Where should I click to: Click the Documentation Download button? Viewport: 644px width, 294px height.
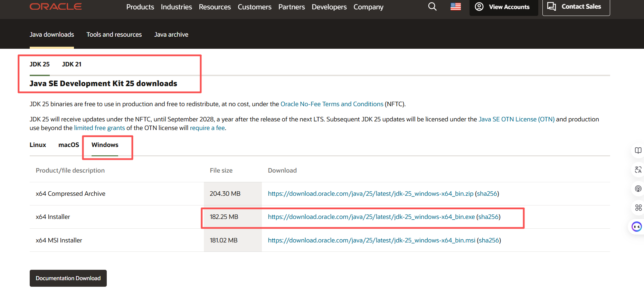click(x=68, y=278)
